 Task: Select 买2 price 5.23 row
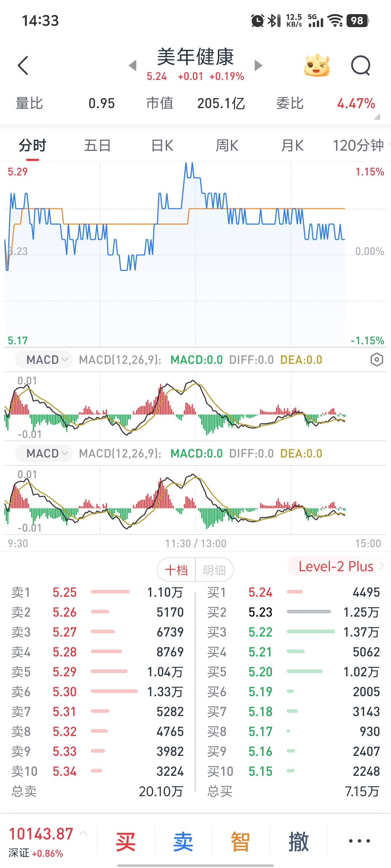[293, 612]
